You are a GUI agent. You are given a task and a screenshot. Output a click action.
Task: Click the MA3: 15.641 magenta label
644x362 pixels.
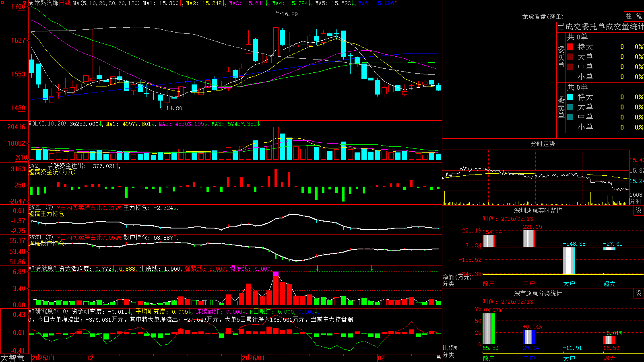[249, 3]
